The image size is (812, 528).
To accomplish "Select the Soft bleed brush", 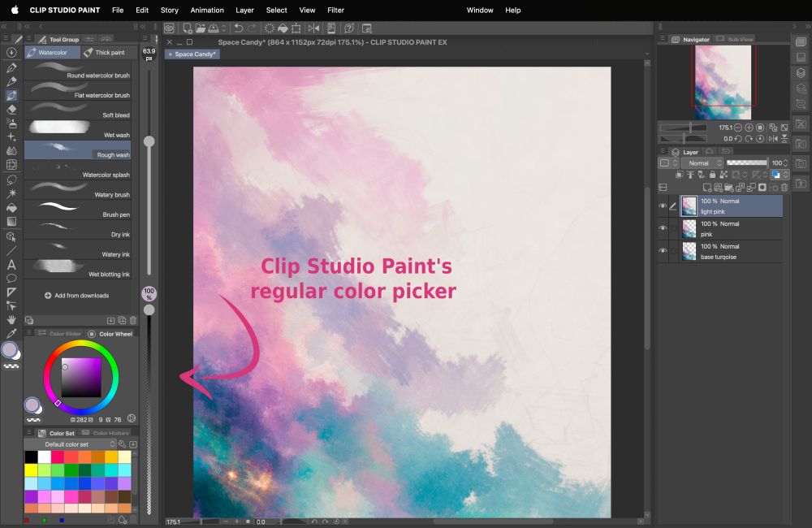I will [x=78, y=110].
